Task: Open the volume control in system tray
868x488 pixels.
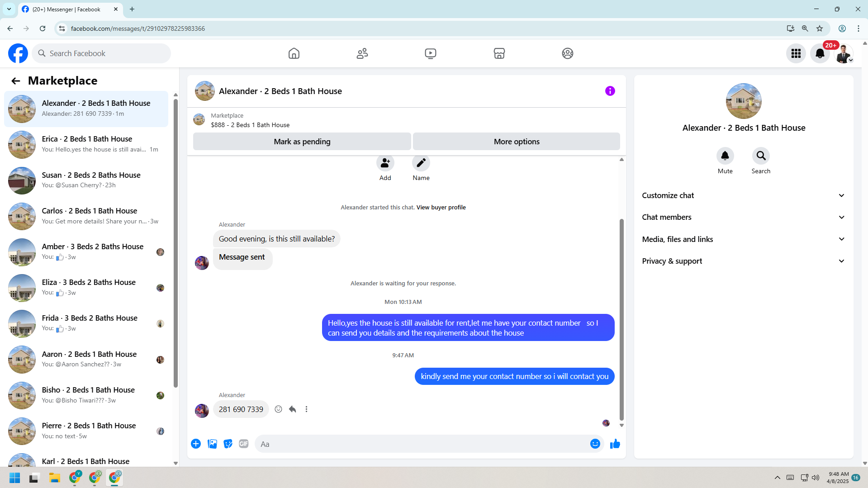Action: coord(816,478)
